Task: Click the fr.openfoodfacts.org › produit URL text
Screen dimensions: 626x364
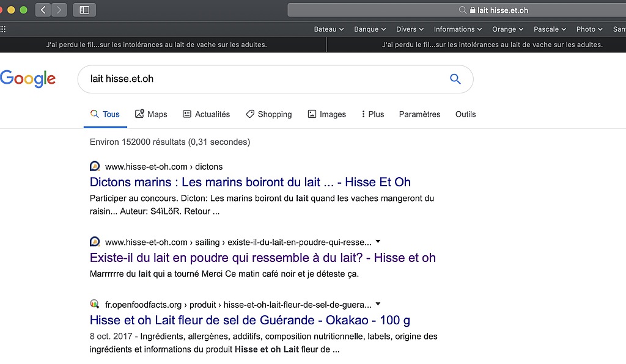Action: point(238,305)
